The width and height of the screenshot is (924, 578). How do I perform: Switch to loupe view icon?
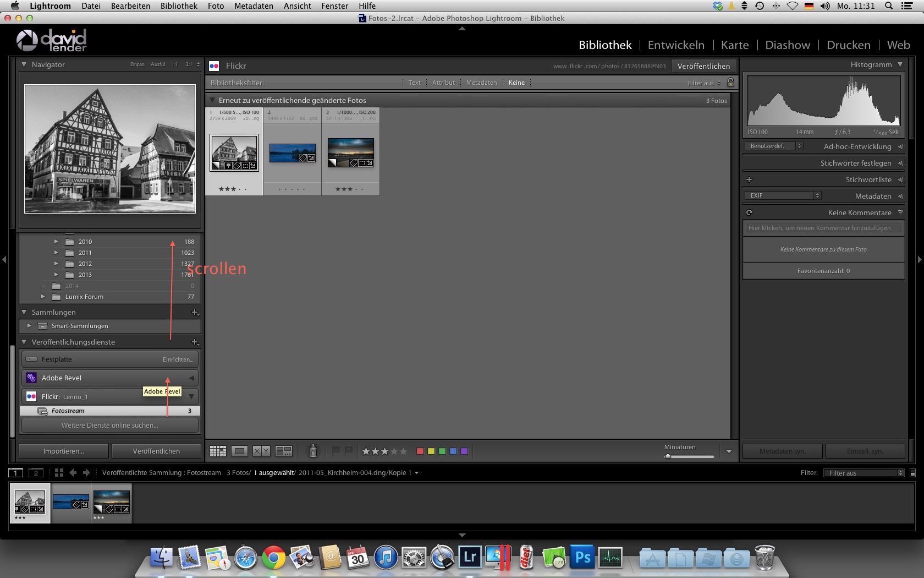pyautogui.click(x=239, y=451)
